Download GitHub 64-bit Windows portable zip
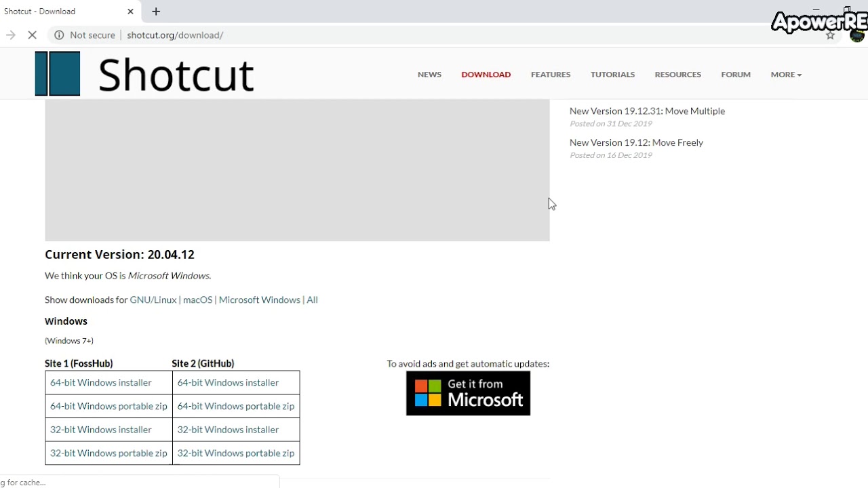Image resolution: width=868 pixels, height=488 pixels. click(236, 406)
